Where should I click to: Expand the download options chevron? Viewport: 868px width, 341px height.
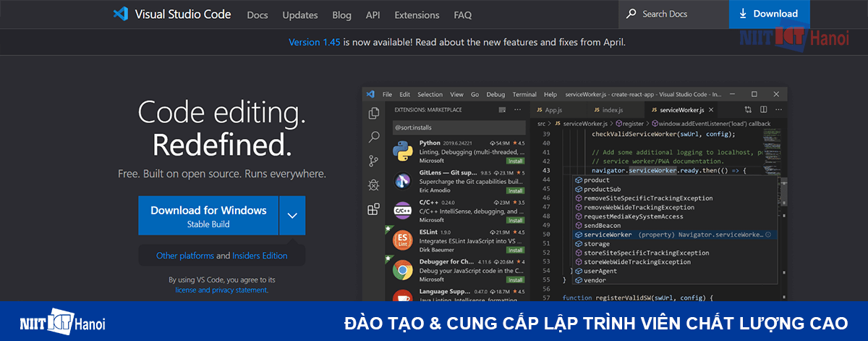pyautogui.click(x=292, y=216)
